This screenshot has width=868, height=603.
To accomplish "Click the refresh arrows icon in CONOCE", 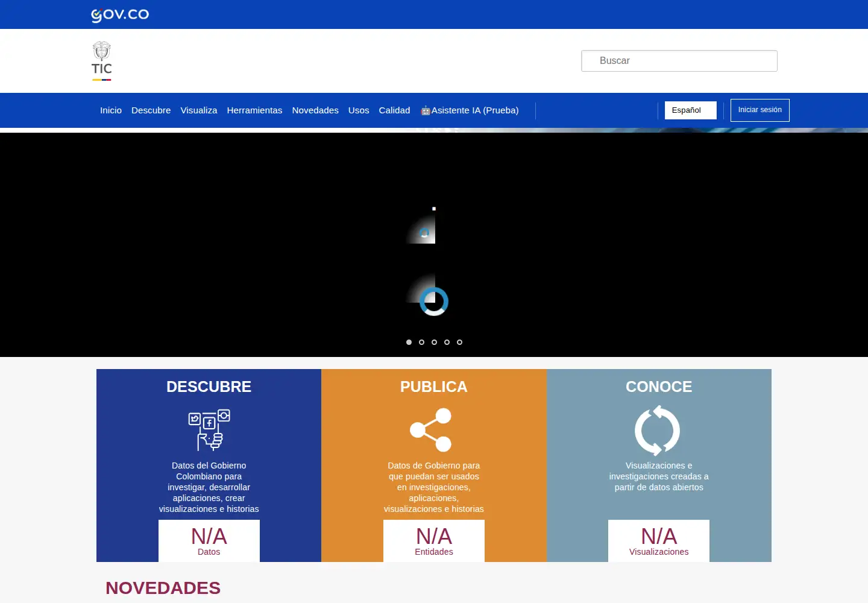I will 658,430.
